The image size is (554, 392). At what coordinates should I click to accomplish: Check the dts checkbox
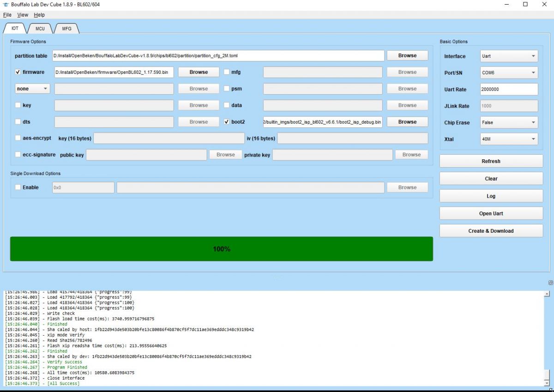[18, 122]
